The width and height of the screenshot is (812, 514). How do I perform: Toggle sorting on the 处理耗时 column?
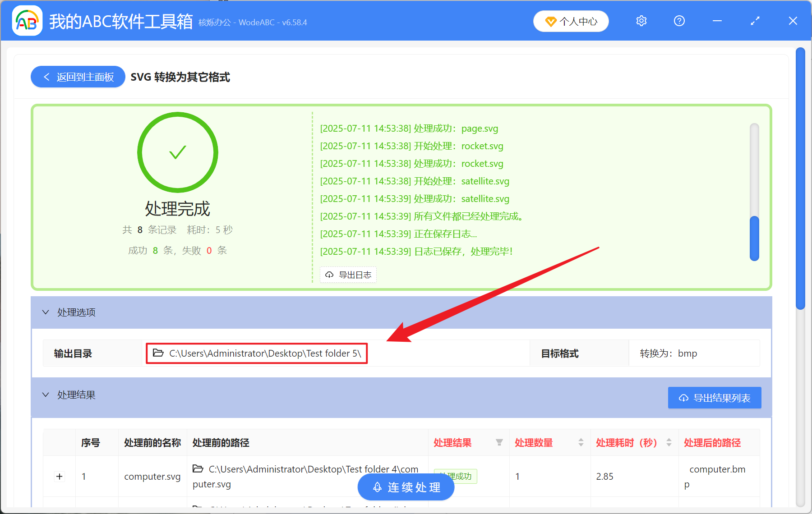[x=668, y=443]
